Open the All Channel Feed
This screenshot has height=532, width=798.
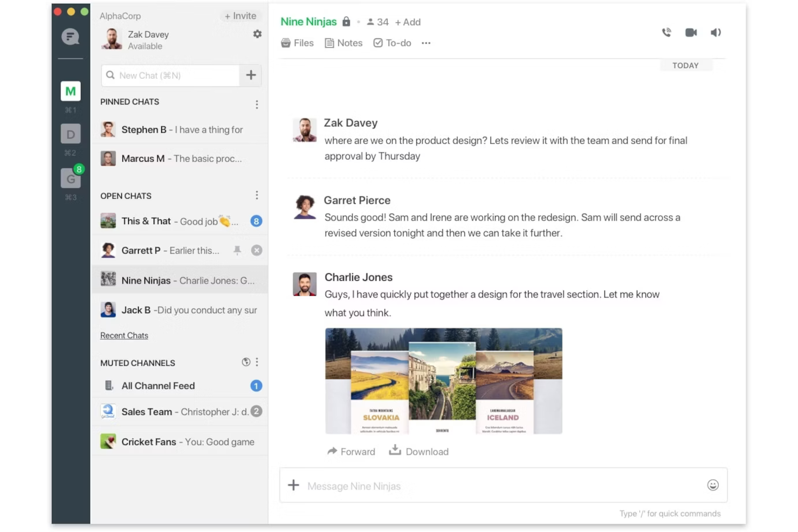158,385
